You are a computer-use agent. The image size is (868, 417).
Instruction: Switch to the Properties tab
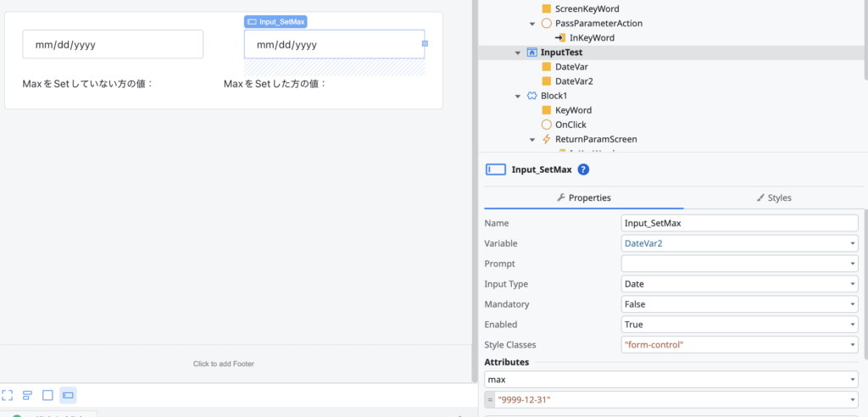583,197
